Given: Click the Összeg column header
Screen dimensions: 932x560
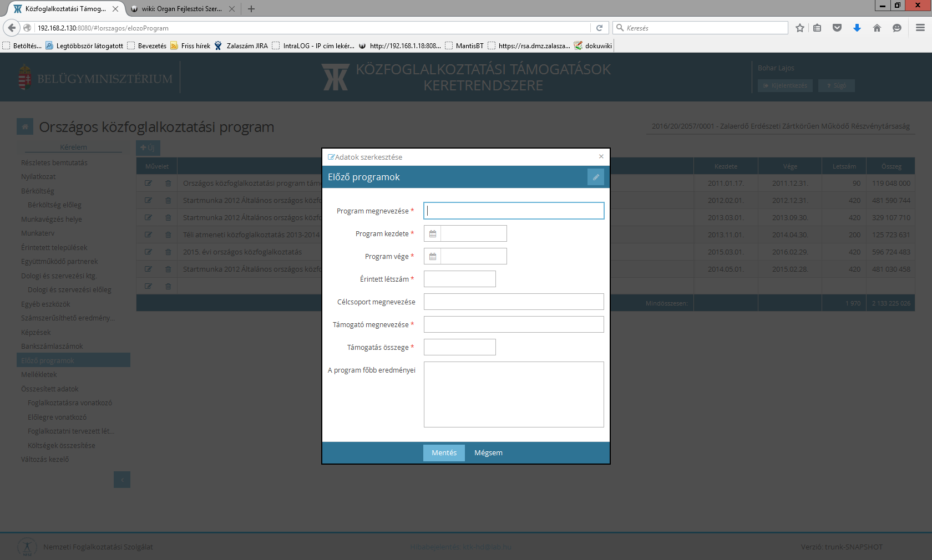Looking at the screenshot, I should pyautogui.click(x=891, y=166).
